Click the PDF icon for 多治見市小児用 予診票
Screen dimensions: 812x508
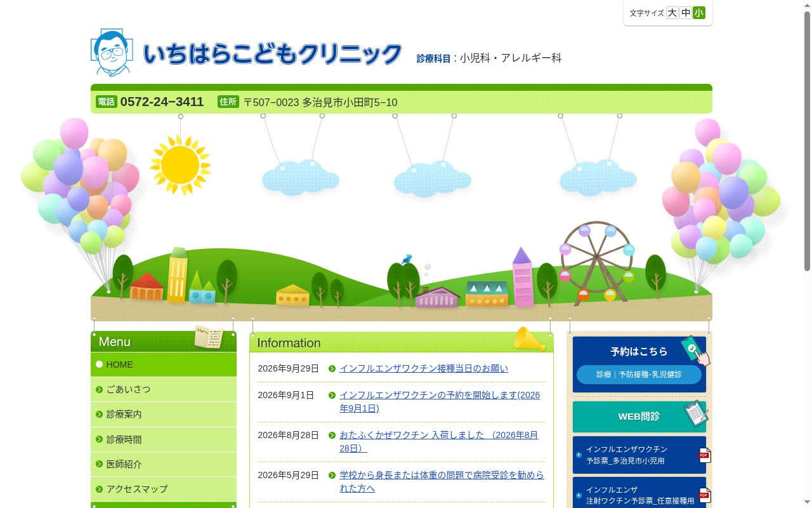704,455
